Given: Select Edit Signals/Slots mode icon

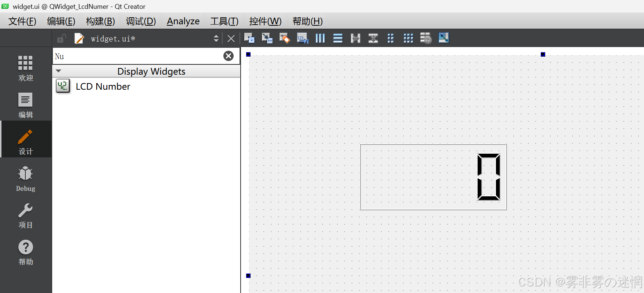Looking at the screenshot, I should pyautogui.click(x=267, y=38).
